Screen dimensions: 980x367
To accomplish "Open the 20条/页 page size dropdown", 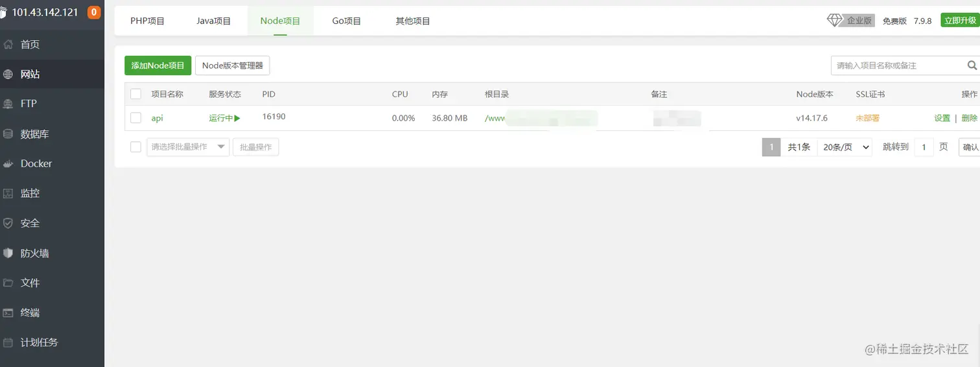I will [845, 147].
